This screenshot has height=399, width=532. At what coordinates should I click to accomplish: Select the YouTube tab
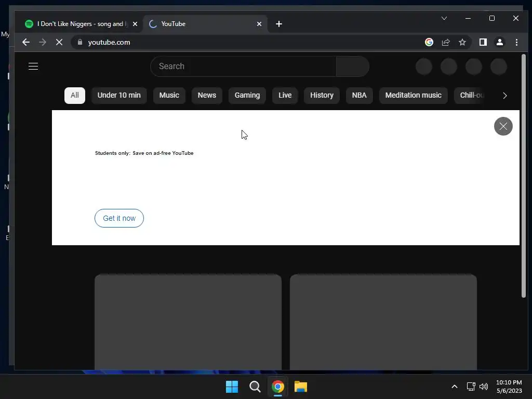coord(205,24)
